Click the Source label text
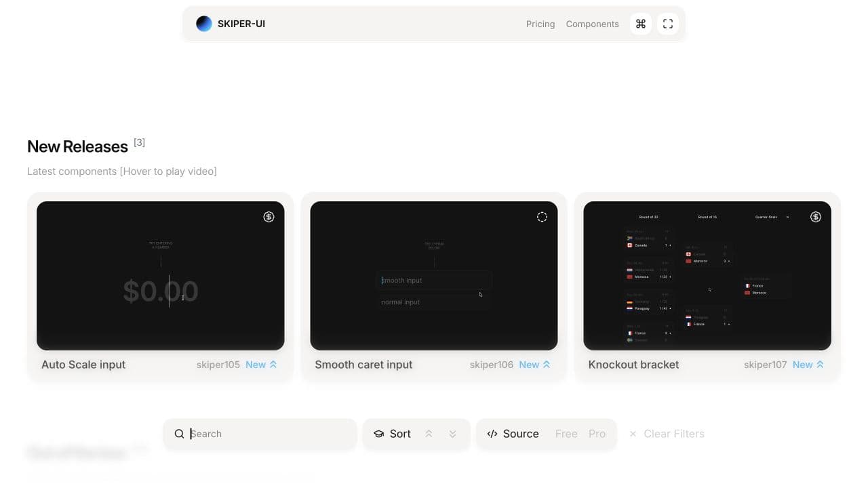 [x=521, y=434]
